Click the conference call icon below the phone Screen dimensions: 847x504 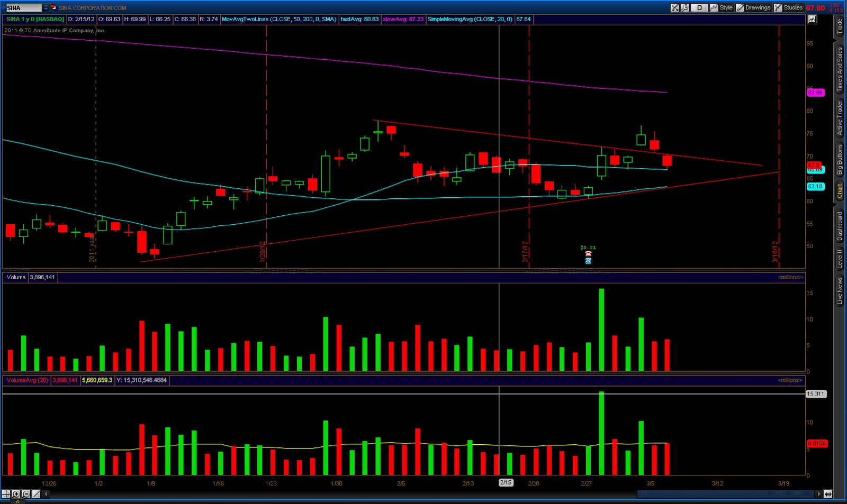click(588, 261)
